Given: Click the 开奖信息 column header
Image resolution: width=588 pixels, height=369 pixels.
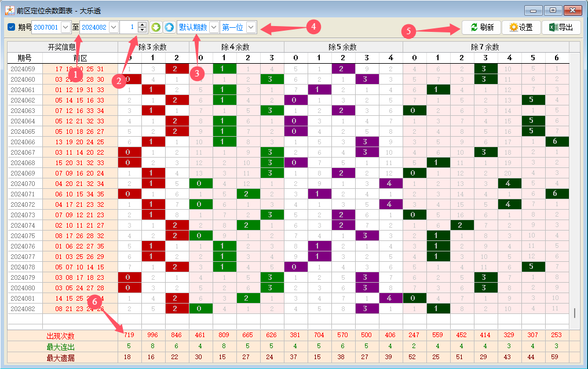Looking at the screenshot, I should (61, 47).
